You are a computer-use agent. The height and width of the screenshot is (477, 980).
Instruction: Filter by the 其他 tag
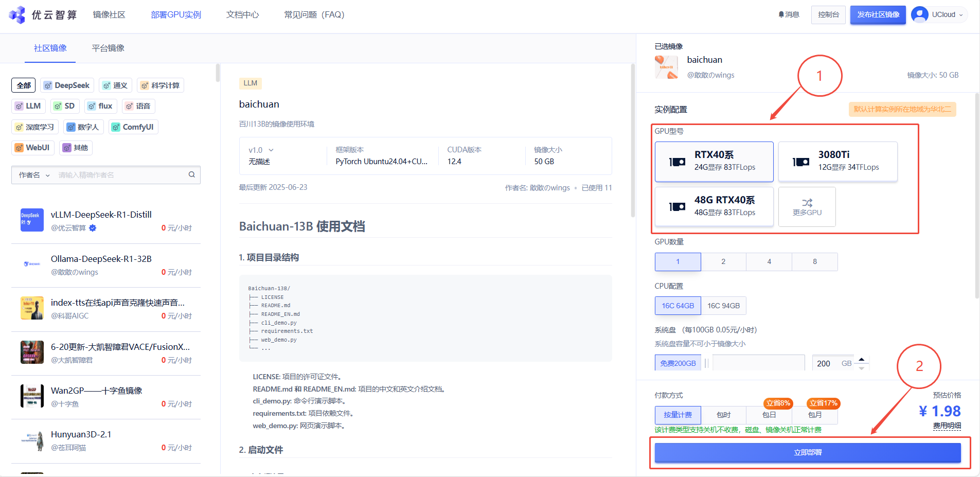(x=76, y=148)
